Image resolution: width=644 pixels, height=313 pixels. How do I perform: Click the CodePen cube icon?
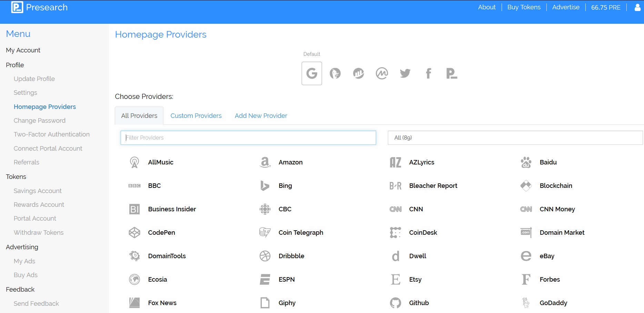tap(134, 233)
